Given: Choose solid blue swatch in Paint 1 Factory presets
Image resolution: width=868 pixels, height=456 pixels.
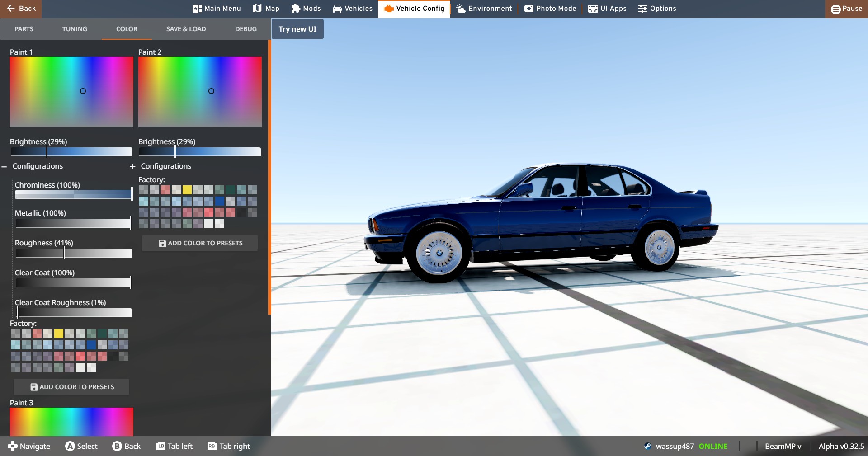Looking at the screenshot, I should [91, 345].
